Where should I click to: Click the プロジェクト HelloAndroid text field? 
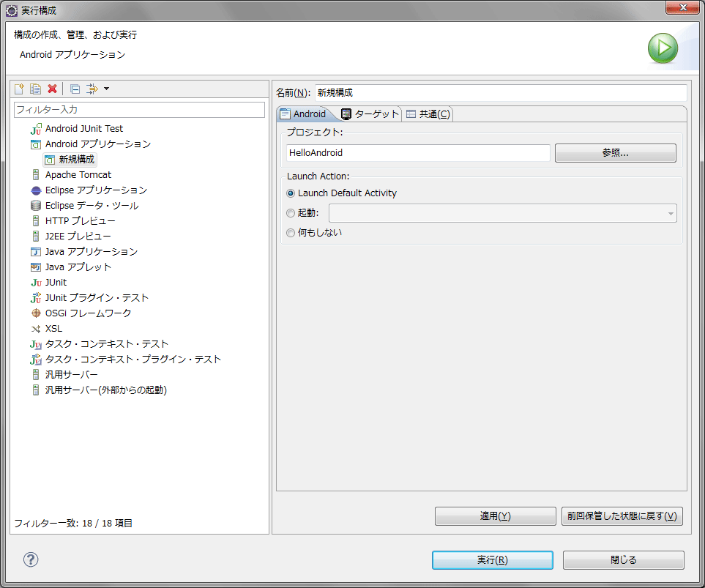tap(418, 153)
